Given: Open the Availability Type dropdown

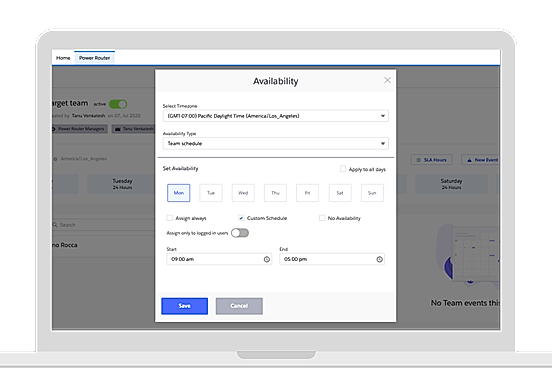Looking at the screenshot, I should click(x=275, y=143).
